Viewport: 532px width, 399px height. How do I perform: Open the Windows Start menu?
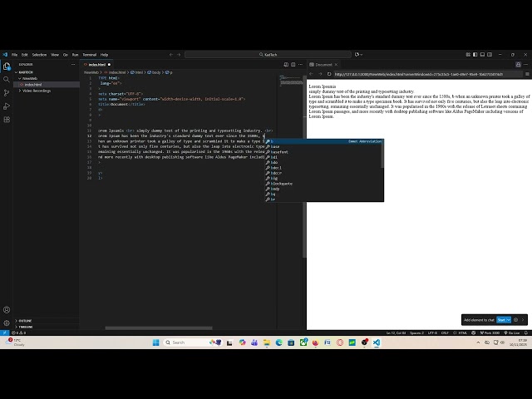pos(155,342)
